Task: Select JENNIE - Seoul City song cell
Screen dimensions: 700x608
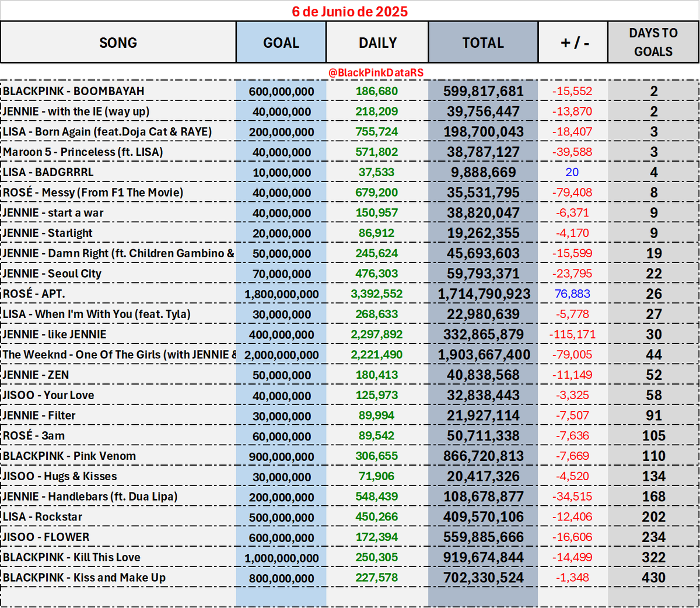Action: 118,274
